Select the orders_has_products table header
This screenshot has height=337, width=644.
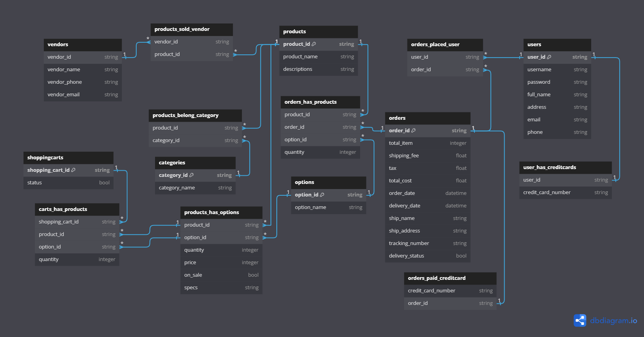tap(320, 102)
